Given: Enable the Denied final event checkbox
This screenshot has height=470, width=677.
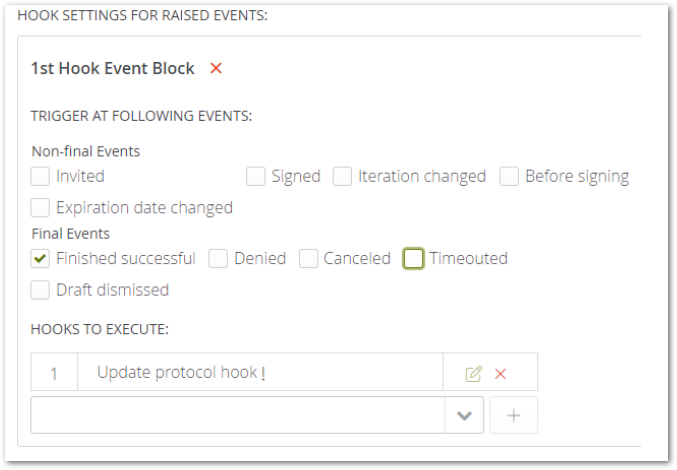Looking at the screenshot, I should (x=218, y=258).
